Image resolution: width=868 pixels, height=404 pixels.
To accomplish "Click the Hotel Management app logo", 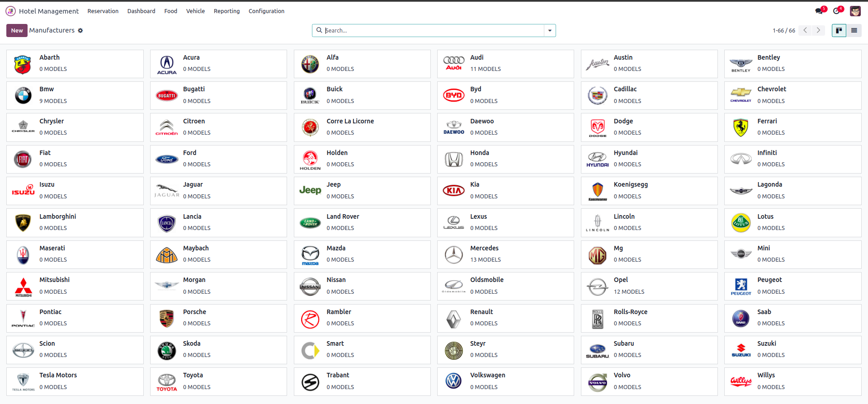I will tap(10, 11).
